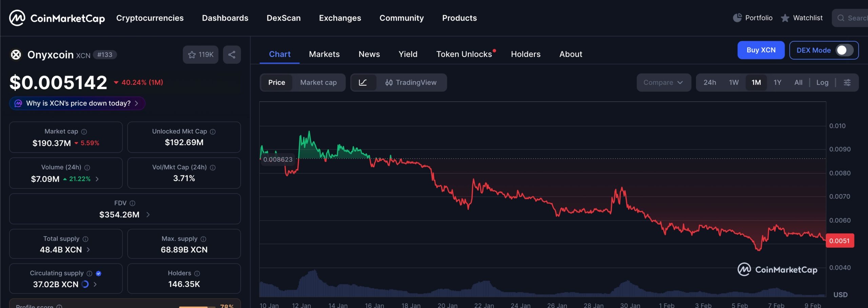Switch to the About tab

(x=571, y=54)
